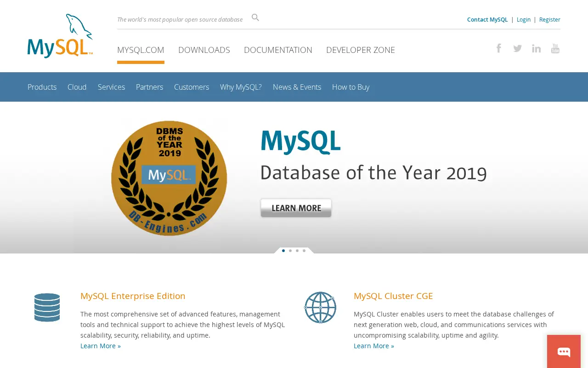Select the Services menu item
The image size is (588, 368).
point(111,87)
